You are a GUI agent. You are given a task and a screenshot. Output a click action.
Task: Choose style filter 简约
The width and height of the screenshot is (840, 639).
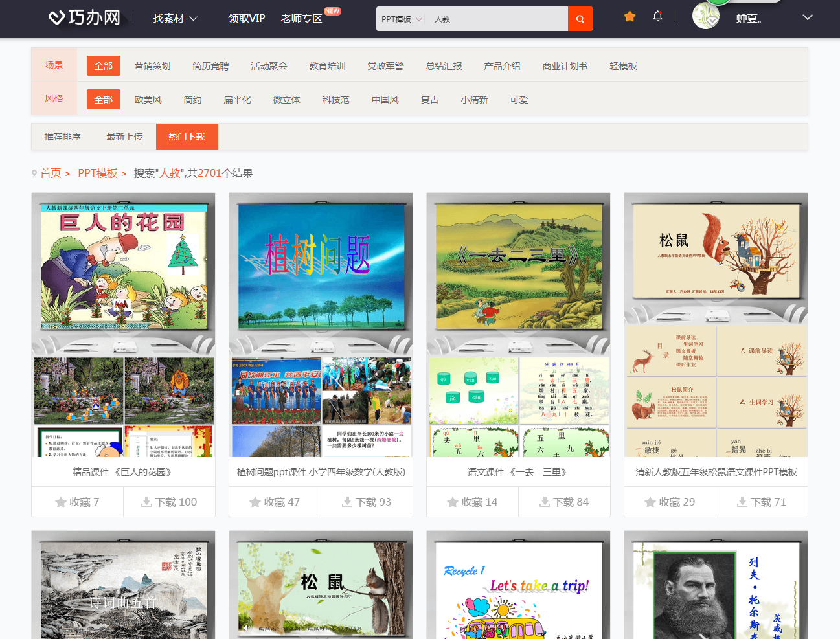click(192, 100)
